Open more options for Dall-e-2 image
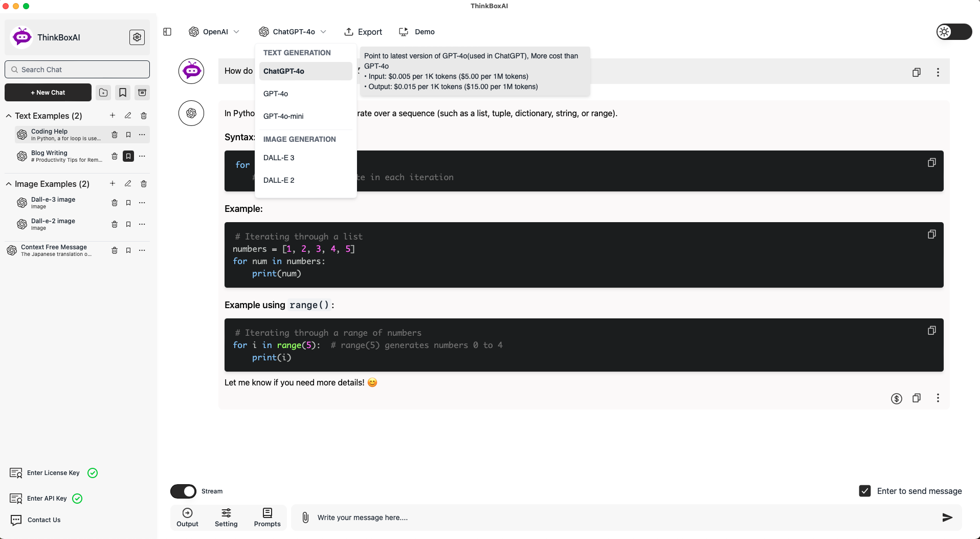 (x=142, y=224)
